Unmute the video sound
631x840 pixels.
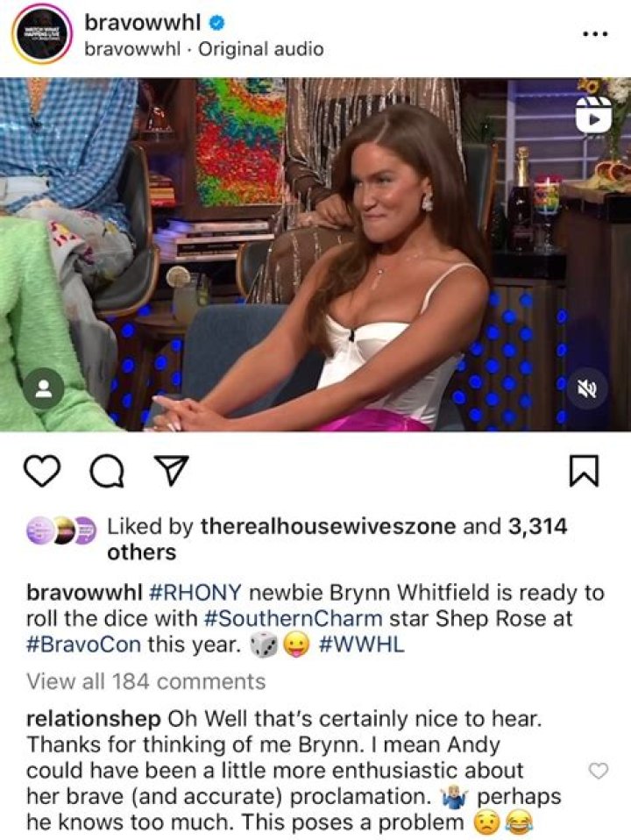[587, 388]
